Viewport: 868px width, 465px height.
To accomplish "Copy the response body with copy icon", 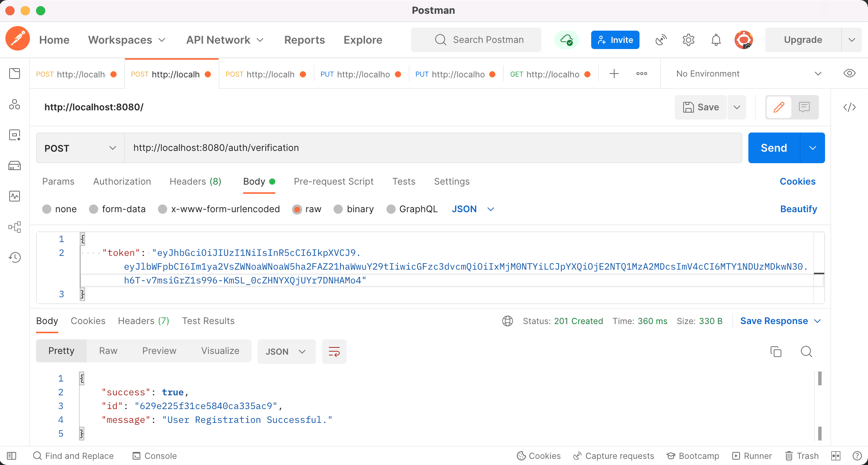I will pos(776,352).
